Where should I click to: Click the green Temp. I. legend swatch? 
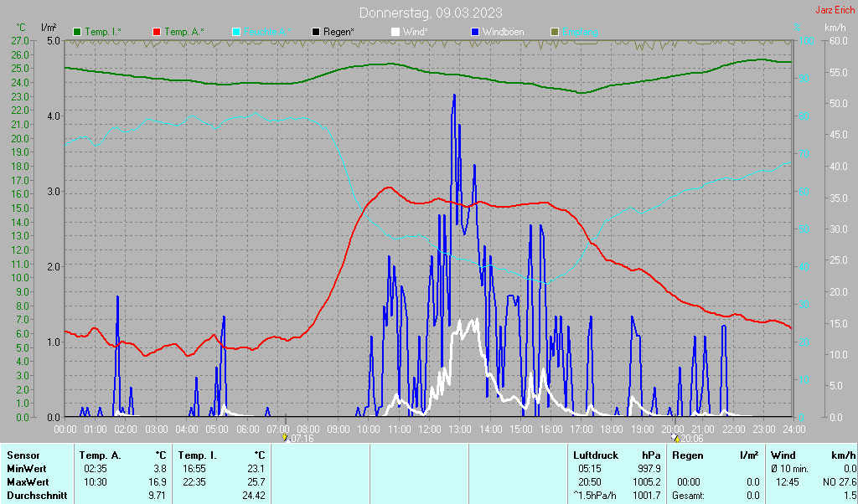(x=77, y=33)
